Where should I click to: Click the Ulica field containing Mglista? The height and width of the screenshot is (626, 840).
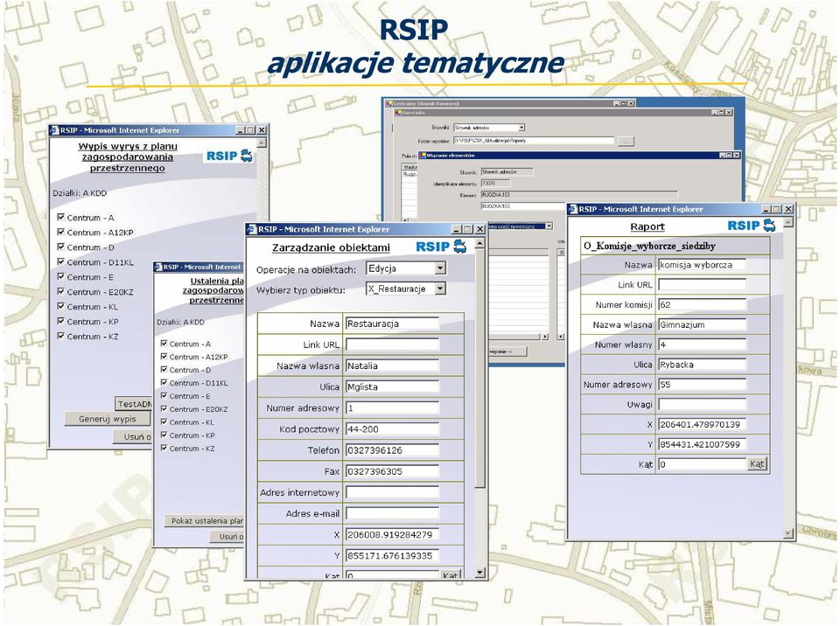[x=392, y=386]
